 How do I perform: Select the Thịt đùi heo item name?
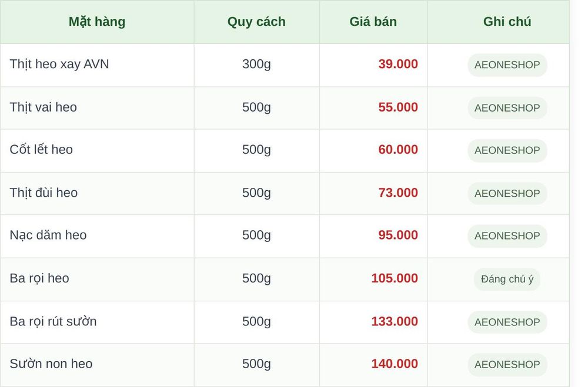[x=44, y=193]
